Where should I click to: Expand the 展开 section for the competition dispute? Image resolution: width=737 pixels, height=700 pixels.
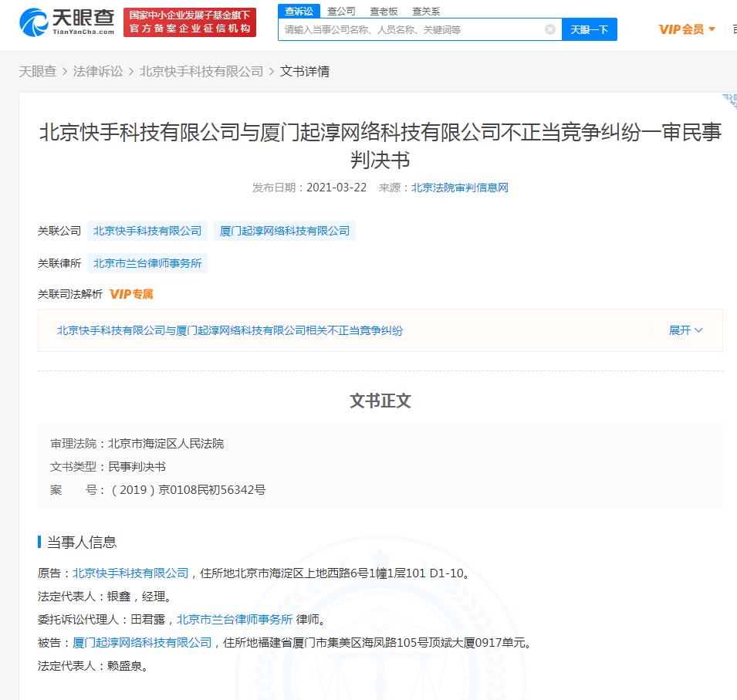(x=677, y=330)
